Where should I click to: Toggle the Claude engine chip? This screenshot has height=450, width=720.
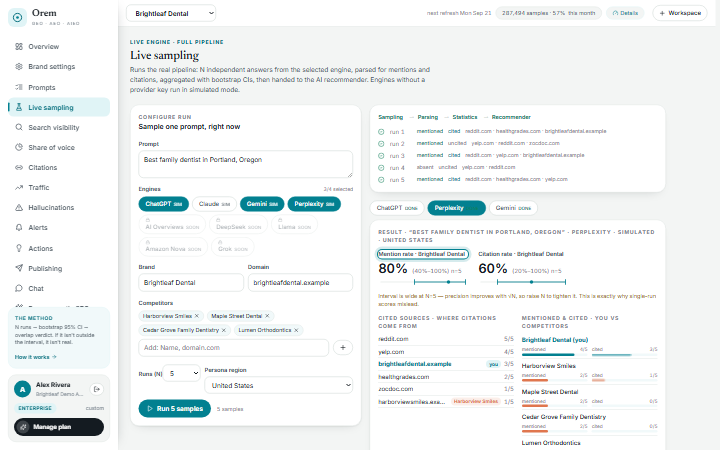214,204
